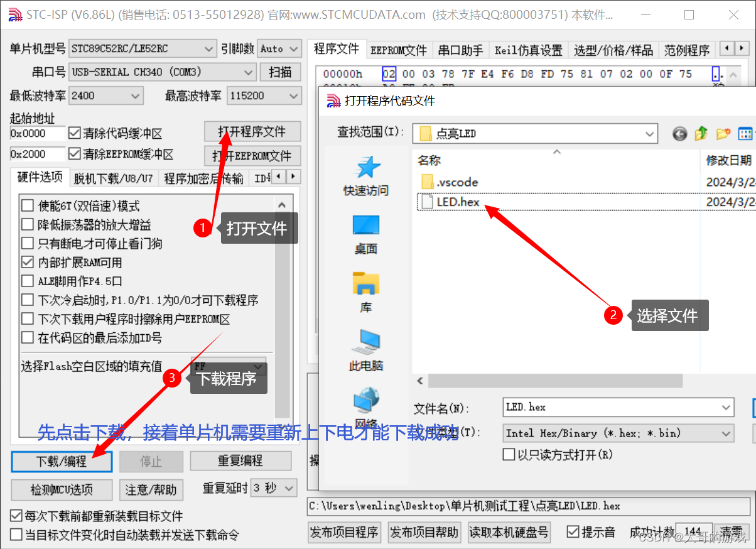Click 注意/帮助 button
756x549 pixels.
[151, 490]
